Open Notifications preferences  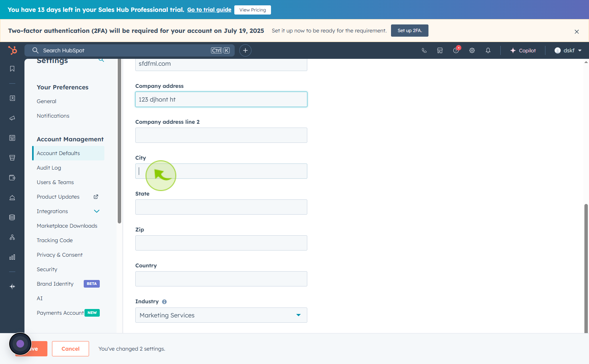click(53, 116)
